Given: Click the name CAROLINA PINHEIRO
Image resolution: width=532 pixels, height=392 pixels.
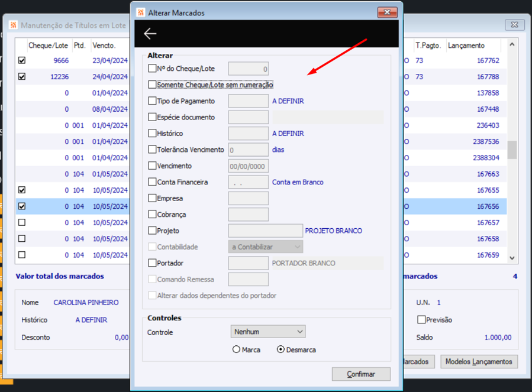Looking at the screenshot, I should pos(86,303).
